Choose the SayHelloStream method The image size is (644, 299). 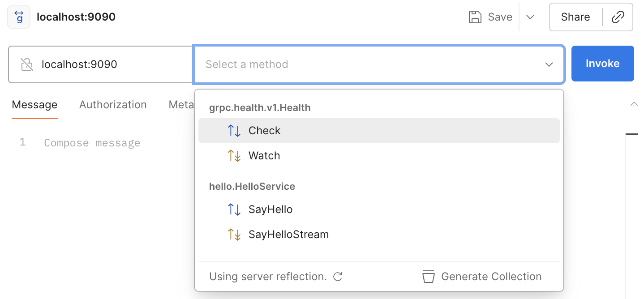click(x=288, y=235)
